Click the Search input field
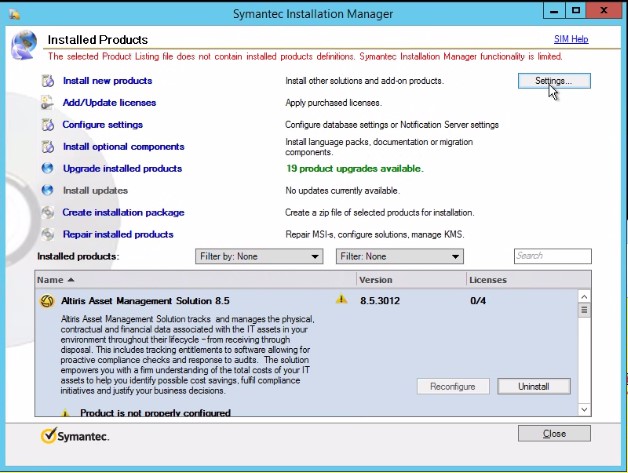Image resolution: width=628 pixels, height=473 pixels. [x=553, y=256]
